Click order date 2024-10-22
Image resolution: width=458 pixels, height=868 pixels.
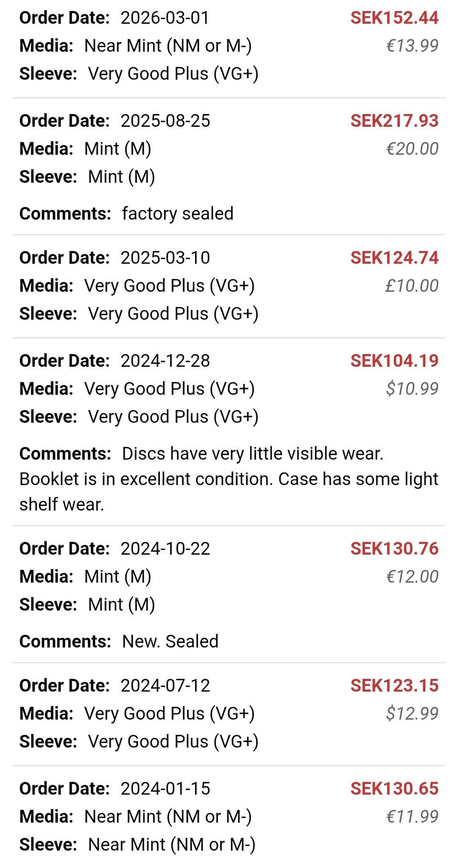coord(165,549)
